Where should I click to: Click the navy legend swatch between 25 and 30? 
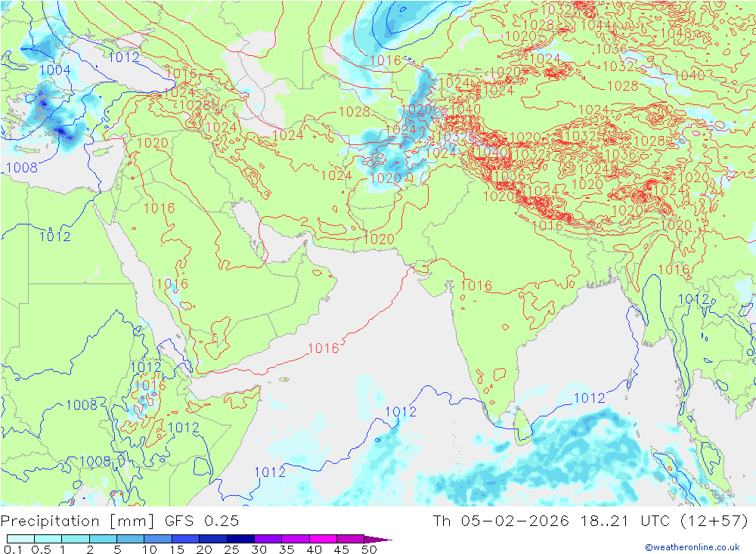pos(240,539)
